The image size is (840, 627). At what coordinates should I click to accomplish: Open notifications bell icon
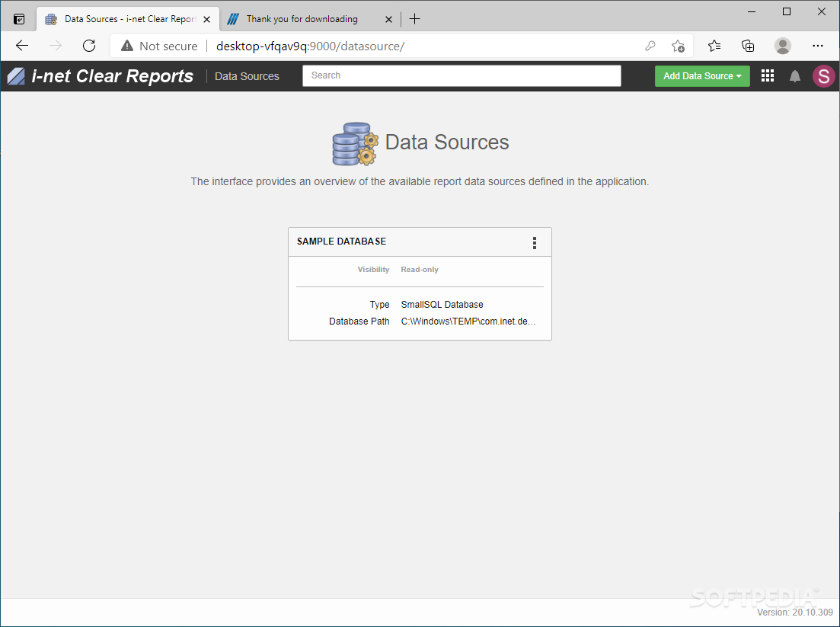tap(795, 76)
